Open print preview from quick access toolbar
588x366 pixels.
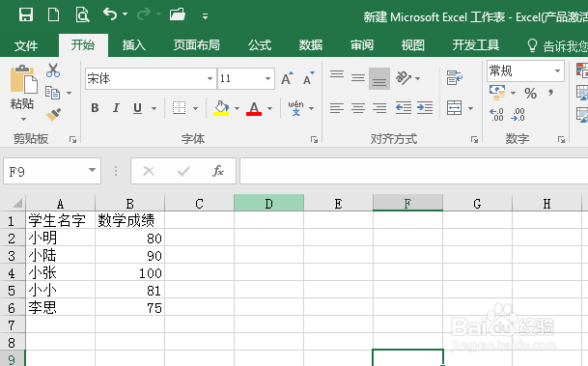point(82,15)
